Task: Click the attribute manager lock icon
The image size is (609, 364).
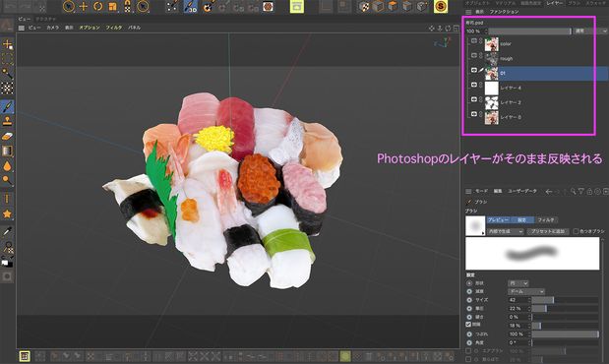Action: click(589, 192)
